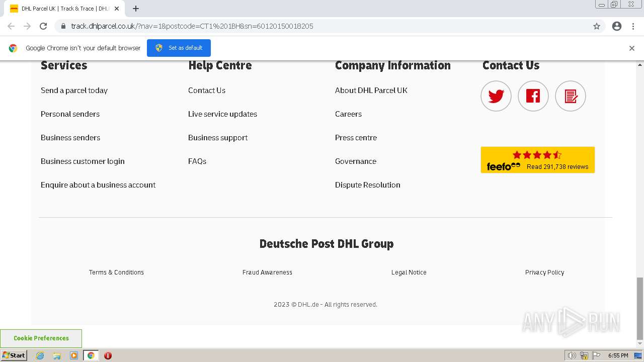This screenshot has width=644, height=362.
Task: Click Set as default button
Action: 179,48
